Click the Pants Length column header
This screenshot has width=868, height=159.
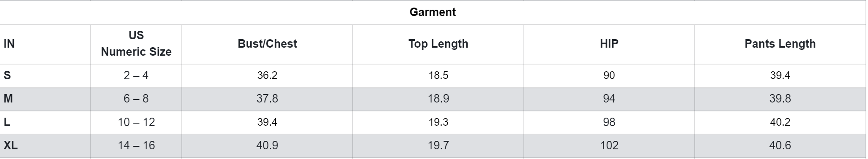(x=780, y=44)
